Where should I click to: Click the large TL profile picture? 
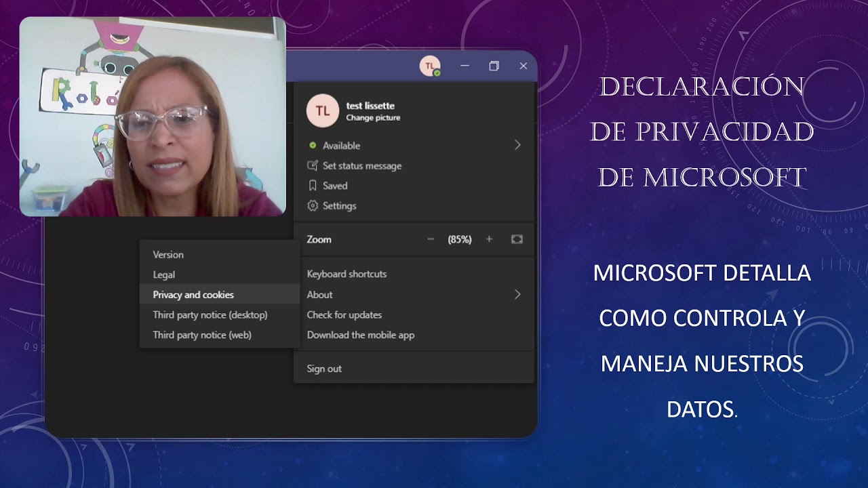(323, 110)
